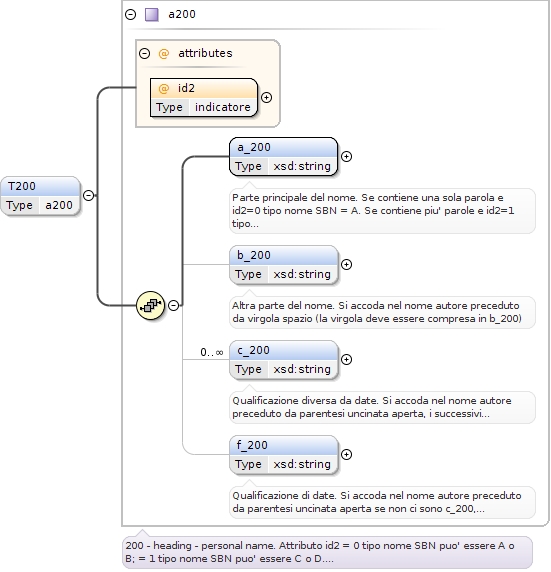
Task: Select the f_200 element node
Action: click(x=284, y=455)
